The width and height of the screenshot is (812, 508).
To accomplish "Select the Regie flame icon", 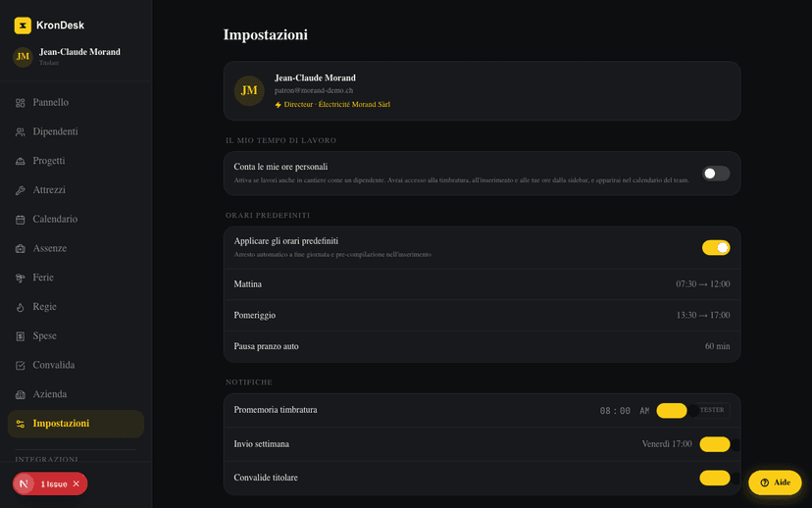I will click(x=21, y=307).
